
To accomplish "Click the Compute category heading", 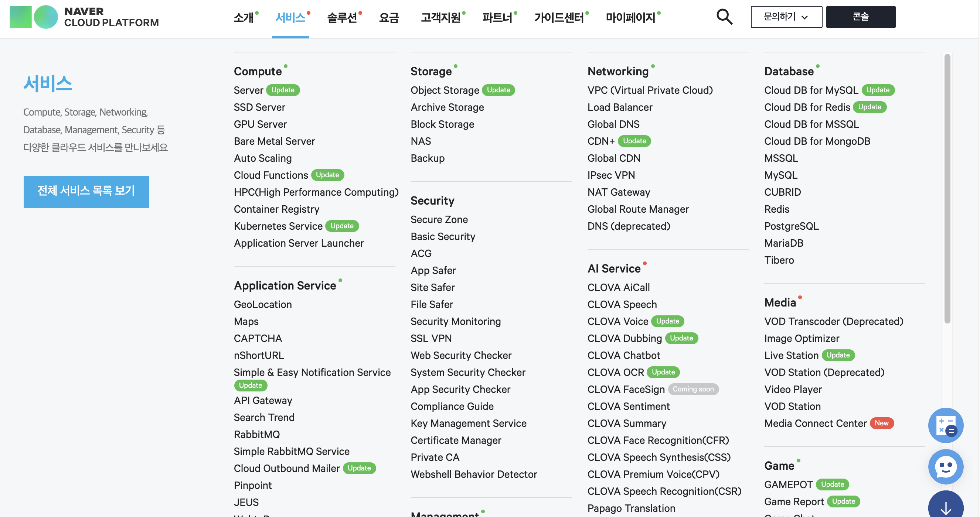I will pyautogui.click(x=258, y=72).
